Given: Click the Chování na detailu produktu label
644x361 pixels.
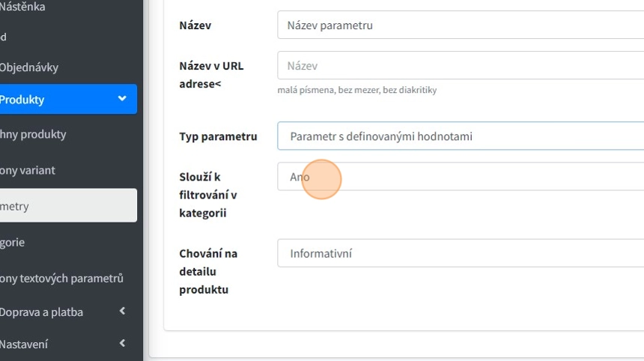Looking at the screenshot, I should (x=208, y=271).
